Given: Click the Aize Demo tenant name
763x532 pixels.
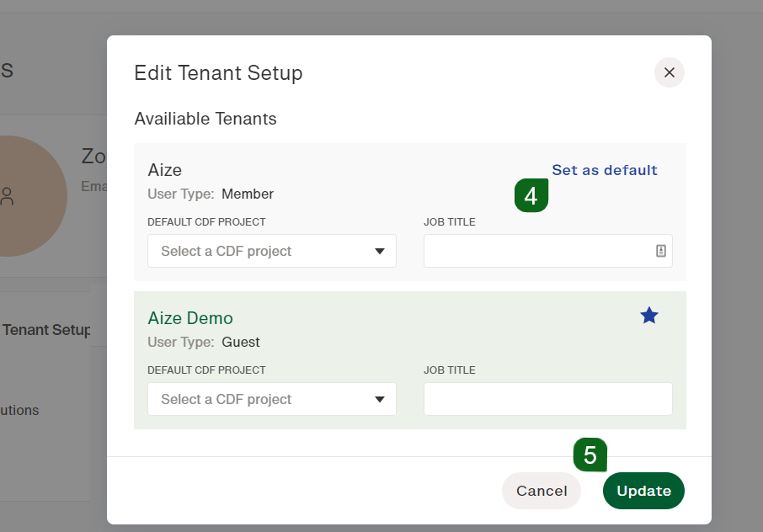Looking at the screenshot, I should (190, 318).
